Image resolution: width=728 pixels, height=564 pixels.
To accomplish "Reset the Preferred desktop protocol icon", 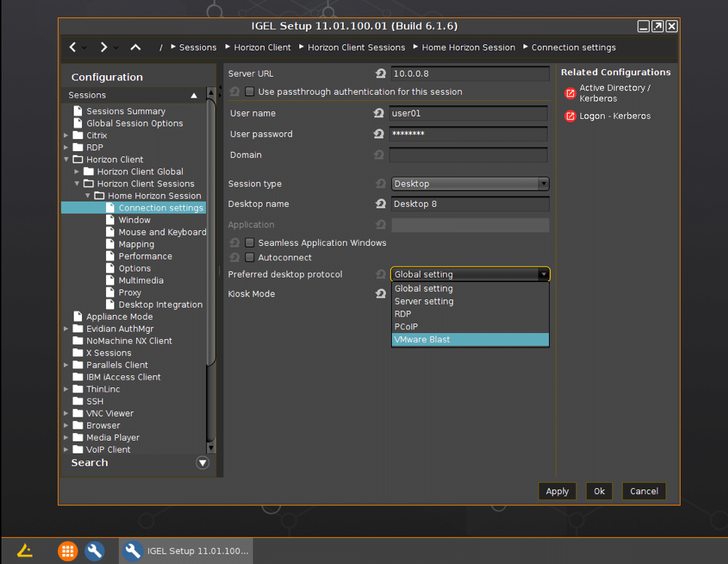I will (x=381, y=274).
